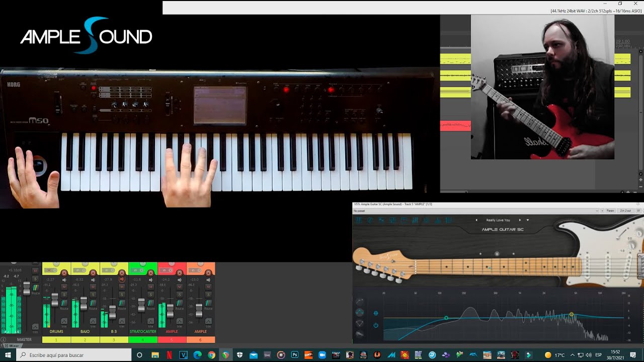Image resolution: width=644 pixels, height=362 pixels.
Task: Click the '2 in 2 out' button
Action: click(625, 211)
